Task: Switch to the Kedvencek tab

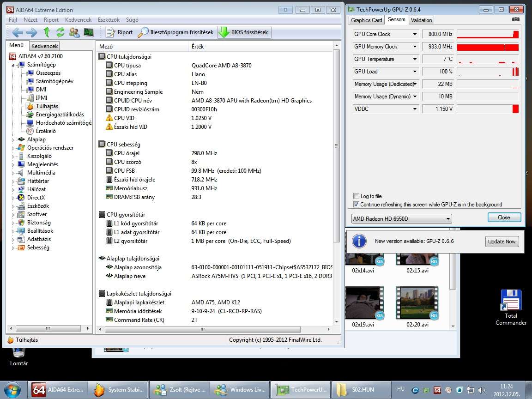Action: click(x=44, y=46)
